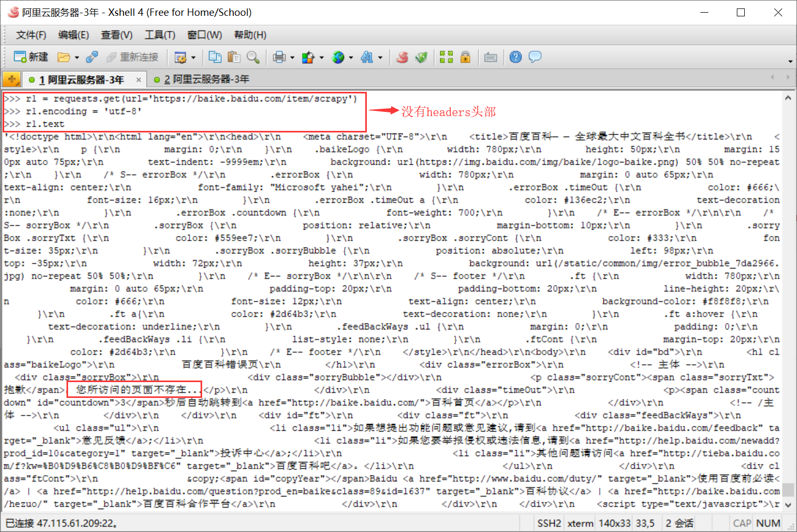Screen dimensions: 797x532
Task: Click the copy icon in toolbar
Action: coord(215,57)
